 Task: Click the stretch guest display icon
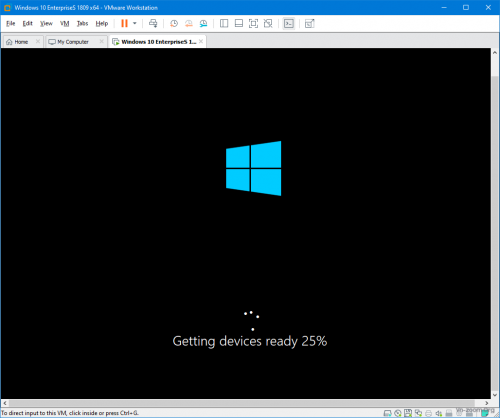tap(310, 23)
